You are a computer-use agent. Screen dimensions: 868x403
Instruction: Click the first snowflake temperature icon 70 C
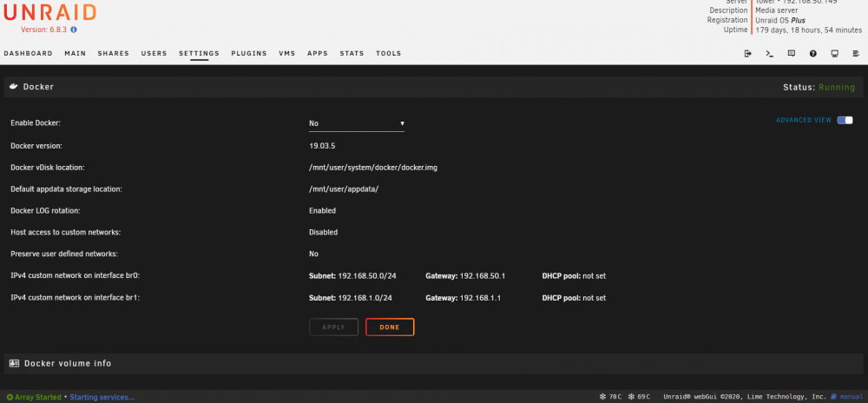point(603,397)
